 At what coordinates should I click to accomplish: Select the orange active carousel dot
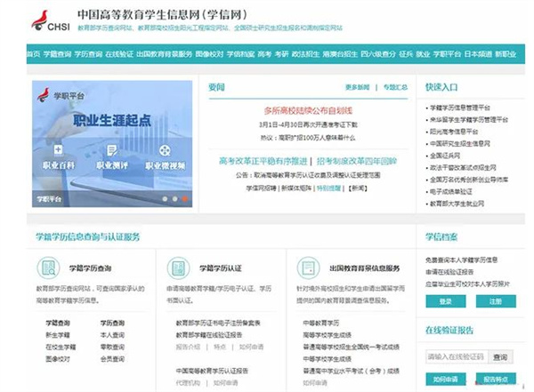(184, 199)
